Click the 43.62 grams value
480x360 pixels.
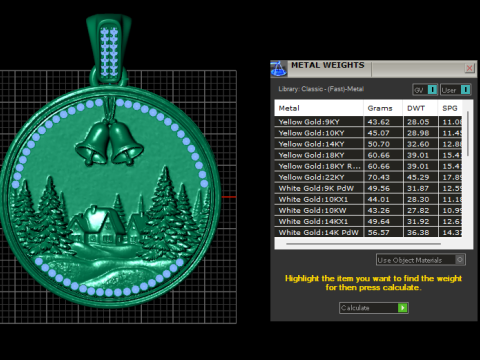point(378,122)
